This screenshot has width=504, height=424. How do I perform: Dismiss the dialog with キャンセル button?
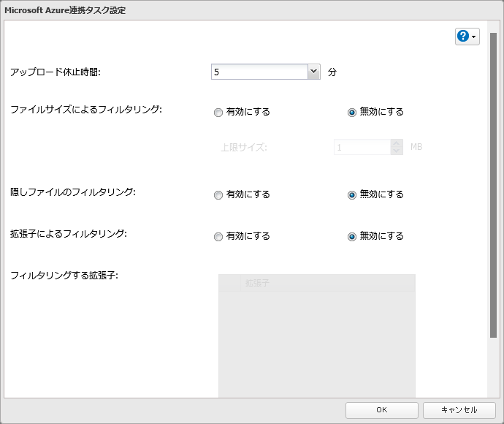pos(459,410)
